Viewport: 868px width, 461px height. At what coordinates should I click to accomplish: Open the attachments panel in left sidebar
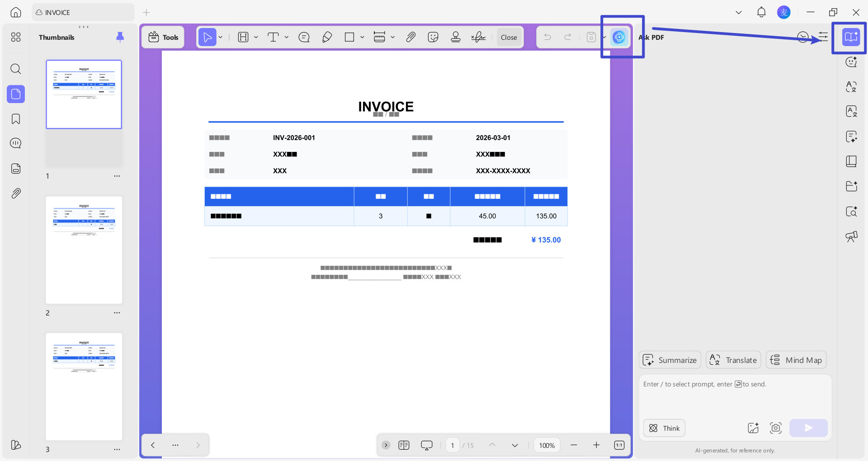coord(16,193)
